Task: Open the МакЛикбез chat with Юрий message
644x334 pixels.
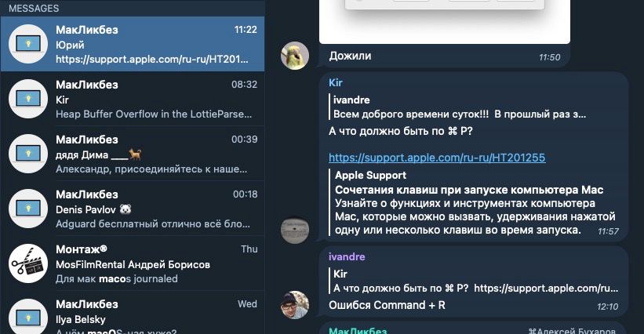Action: tap(133, 44)
